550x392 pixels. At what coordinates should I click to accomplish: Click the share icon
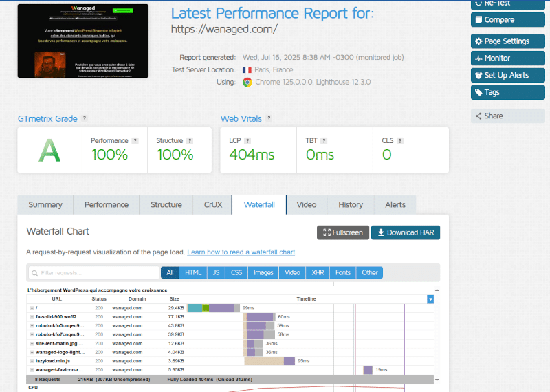point(478,116)
